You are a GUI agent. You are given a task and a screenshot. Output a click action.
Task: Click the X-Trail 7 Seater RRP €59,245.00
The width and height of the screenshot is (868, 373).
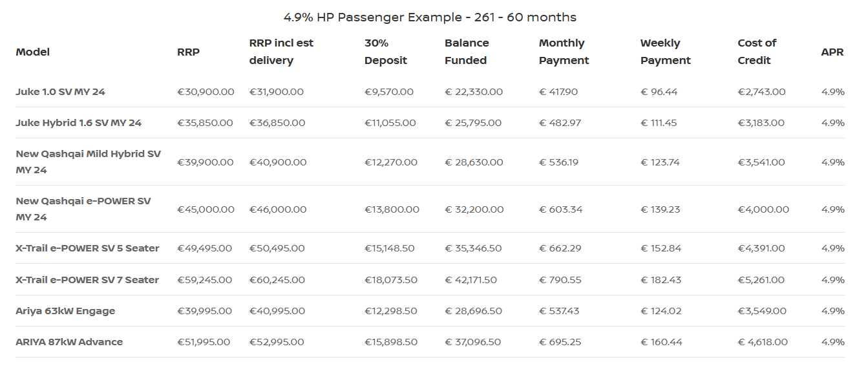[204, 280]
